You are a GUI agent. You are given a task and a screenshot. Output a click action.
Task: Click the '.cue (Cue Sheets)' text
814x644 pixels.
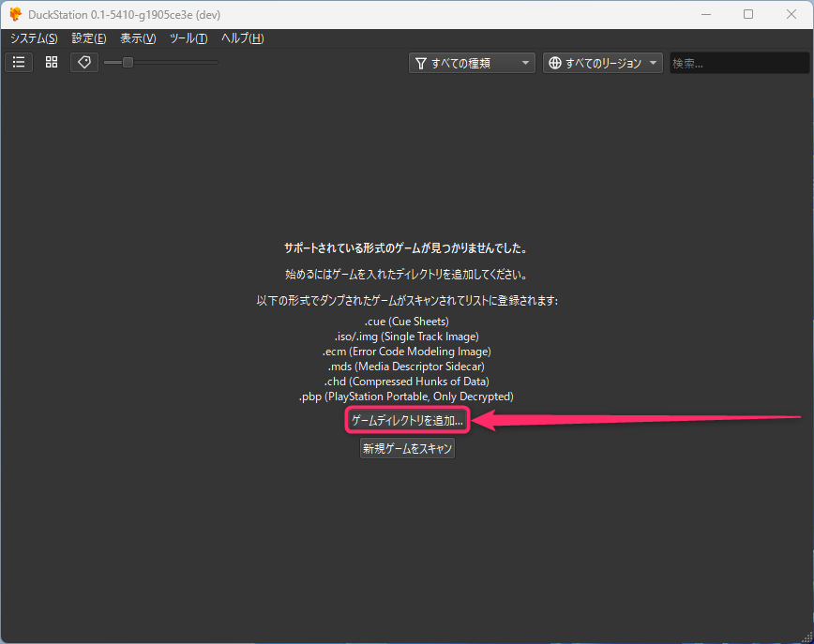coord(406,322)
